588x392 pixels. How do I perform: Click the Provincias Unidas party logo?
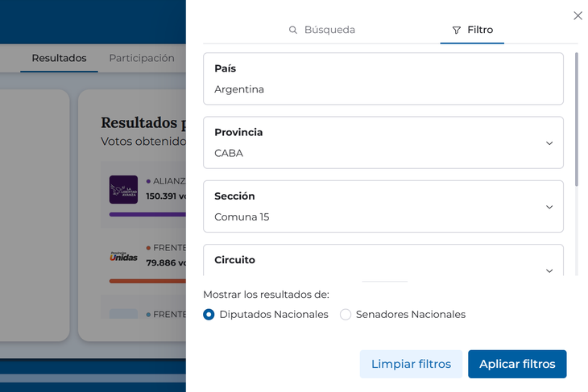(x=123, y=256)
